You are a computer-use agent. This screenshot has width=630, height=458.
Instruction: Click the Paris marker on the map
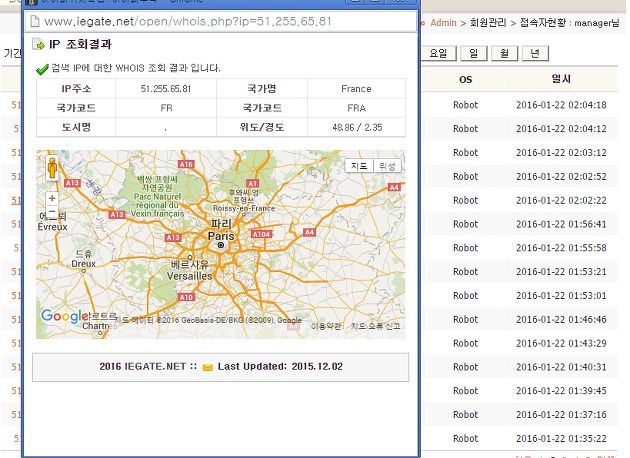click(221, 245)
